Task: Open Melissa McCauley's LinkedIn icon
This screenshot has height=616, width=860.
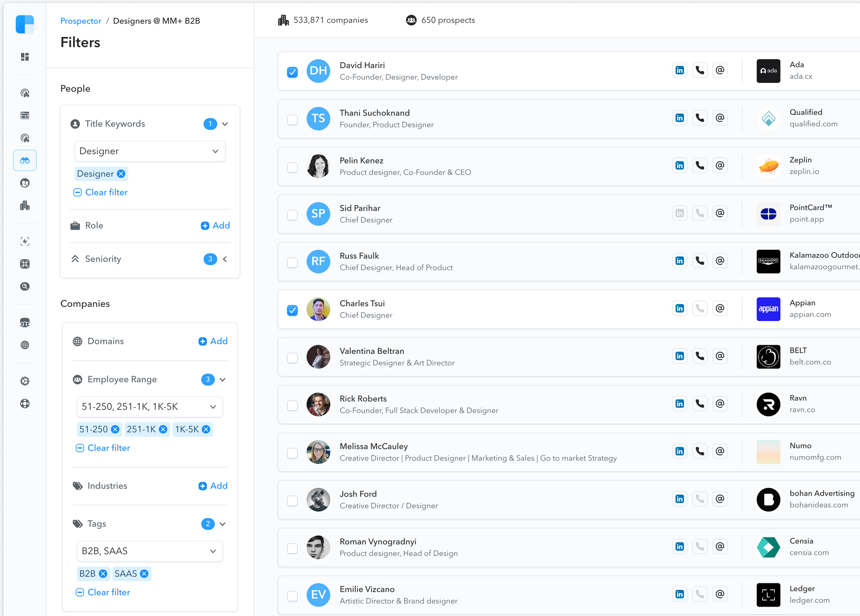Action: coord(680,451)
